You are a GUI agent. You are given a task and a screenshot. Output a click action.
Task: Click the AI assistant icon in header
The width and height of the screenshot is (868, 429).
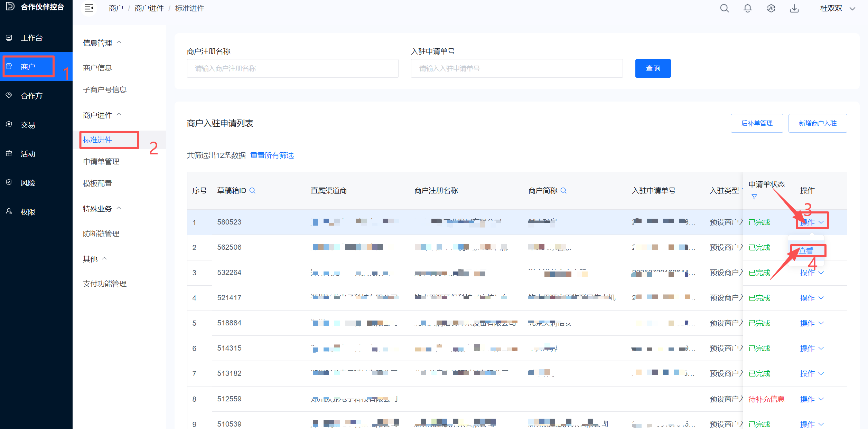771,8
